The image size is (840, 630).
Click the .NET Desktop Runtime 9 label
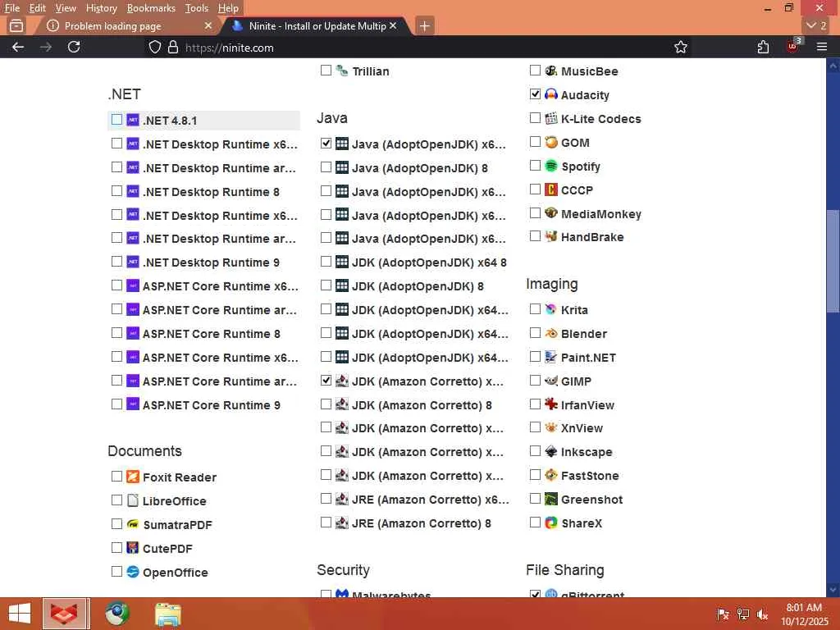pyautogui.click(x=211, y=262)
